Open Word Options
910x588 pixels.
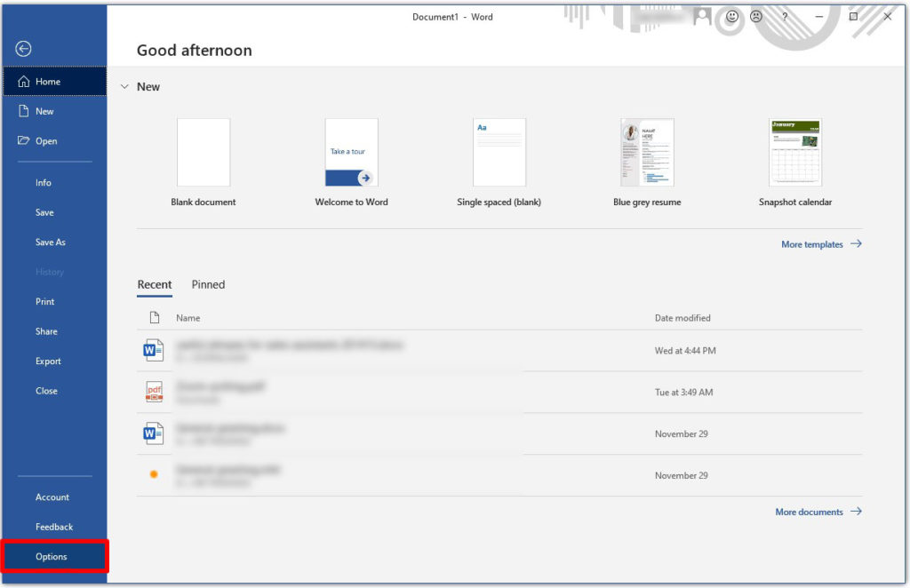(x=51, y=556)
